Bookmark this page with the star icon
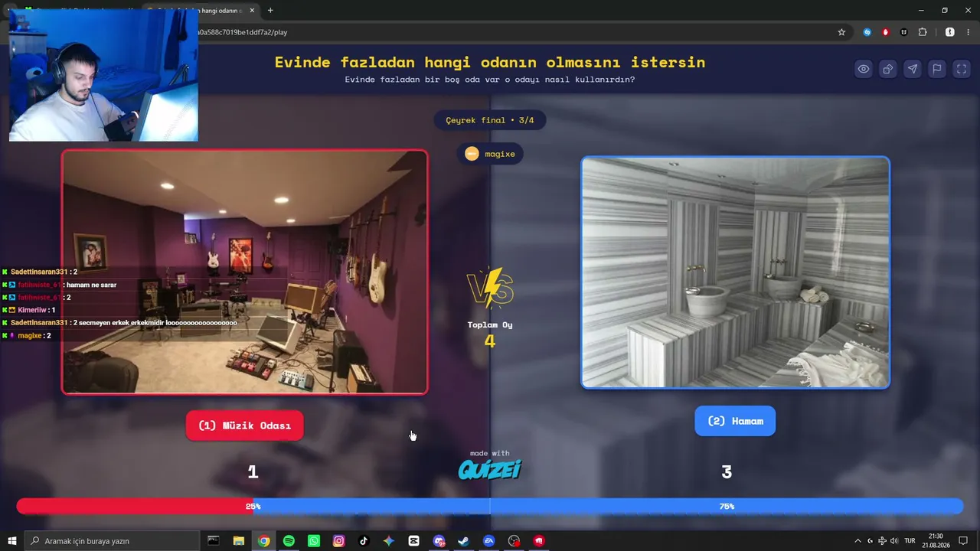Screen dimensions: 980x551 click(x=841, y=32)
